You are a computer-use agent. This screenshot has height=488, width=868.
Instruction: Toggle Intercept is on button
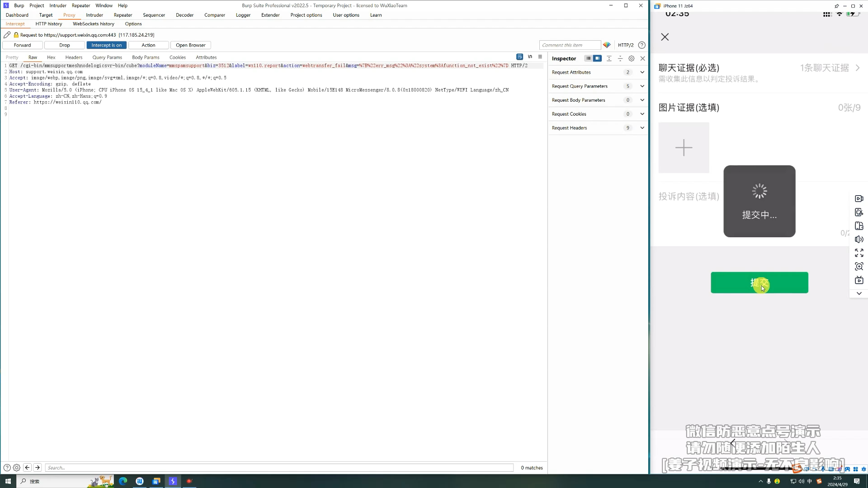coord(106,45)
